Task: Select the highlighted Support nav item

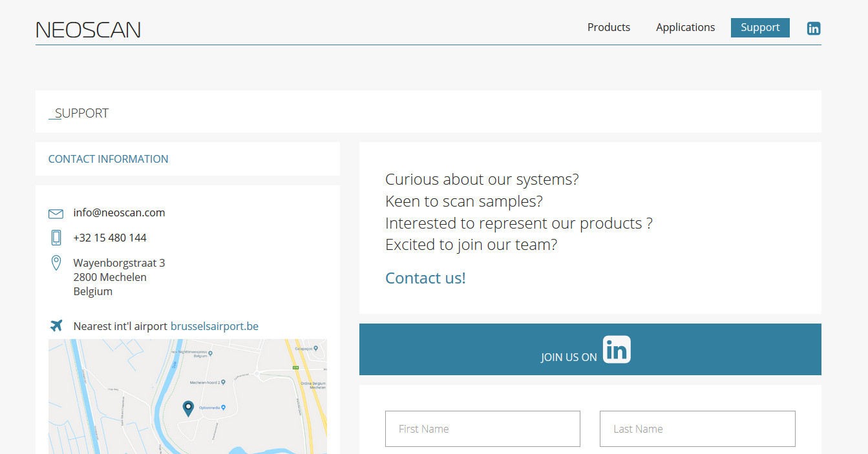Action: [760, 28]
